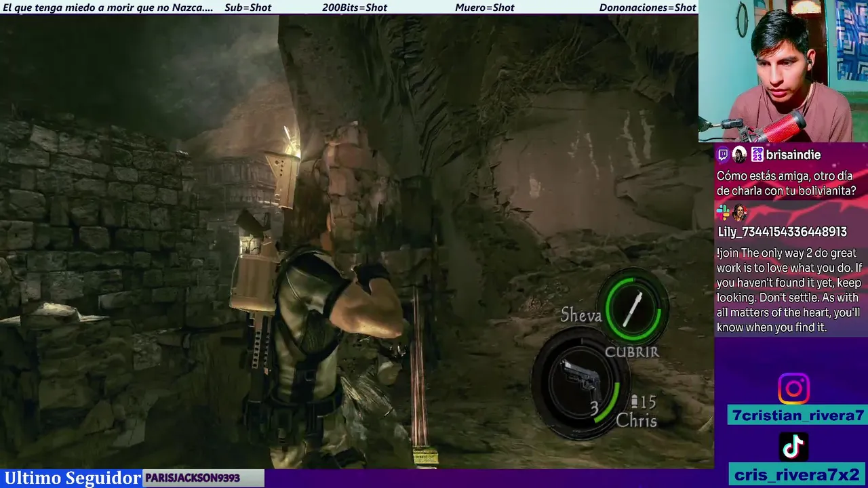Click the 'Cómo estás amiga' chat message

point(787,183)
